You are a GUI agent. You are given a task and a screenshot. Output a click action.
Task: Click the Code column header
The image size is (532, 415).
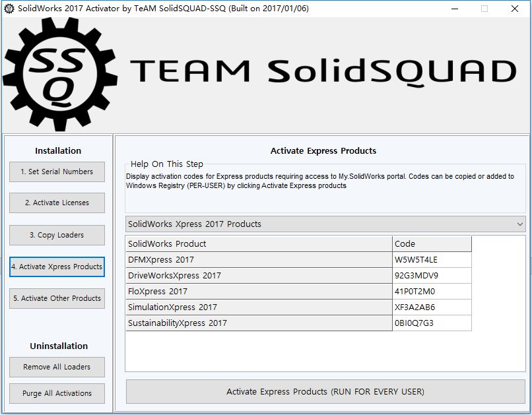point(432,243)
